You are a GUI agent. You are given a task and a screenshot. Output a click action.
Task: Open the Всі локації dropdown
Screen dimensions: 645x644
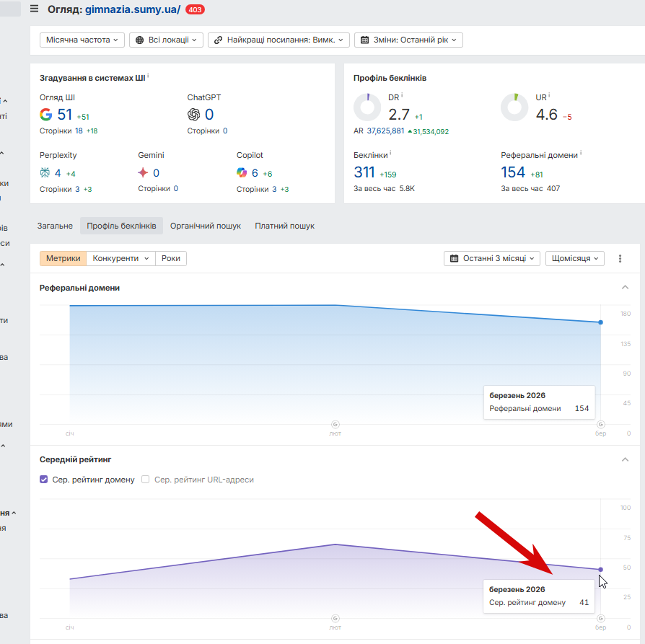166,40
